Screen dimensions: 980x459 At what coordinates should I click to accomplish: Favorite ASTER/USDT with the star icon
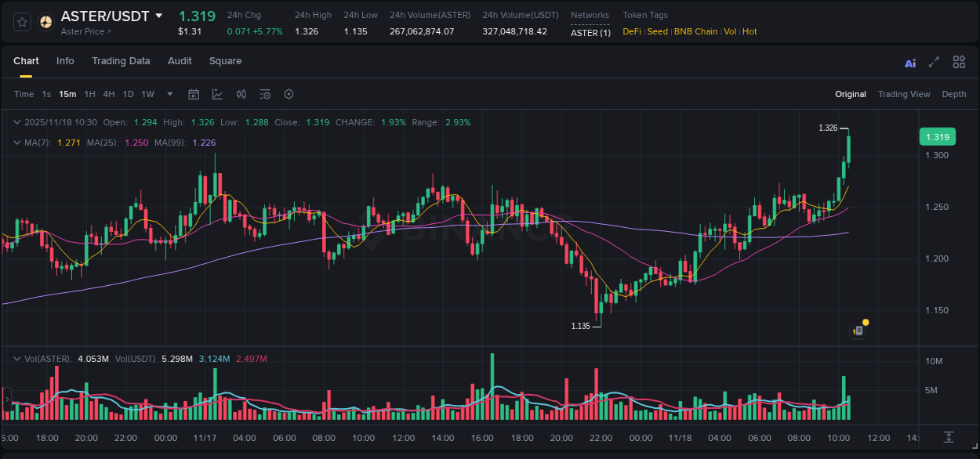[22, 21]
